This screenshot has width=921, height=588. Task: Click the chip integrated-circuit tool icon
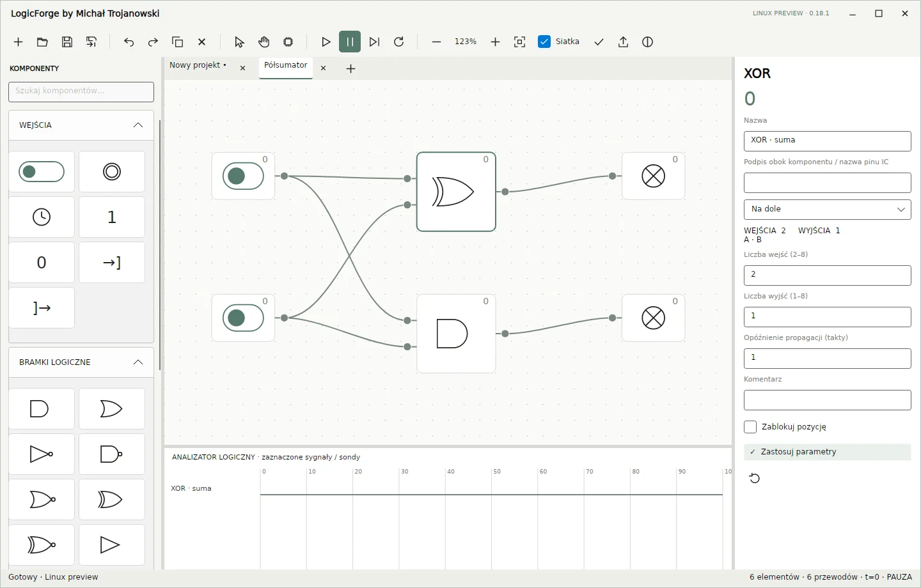288,42
